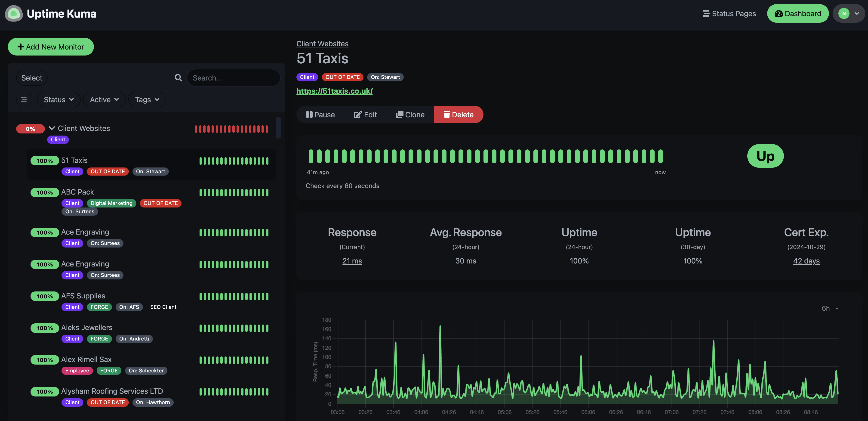The image size is (868, 421).
Task: Click the Search monitors input field
Action: tap(234, 78)
